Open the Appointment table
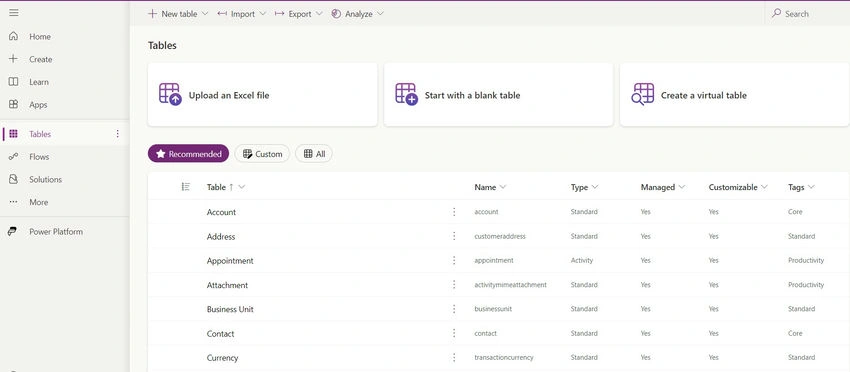The image size is (850, 372). tap(230, 261)
